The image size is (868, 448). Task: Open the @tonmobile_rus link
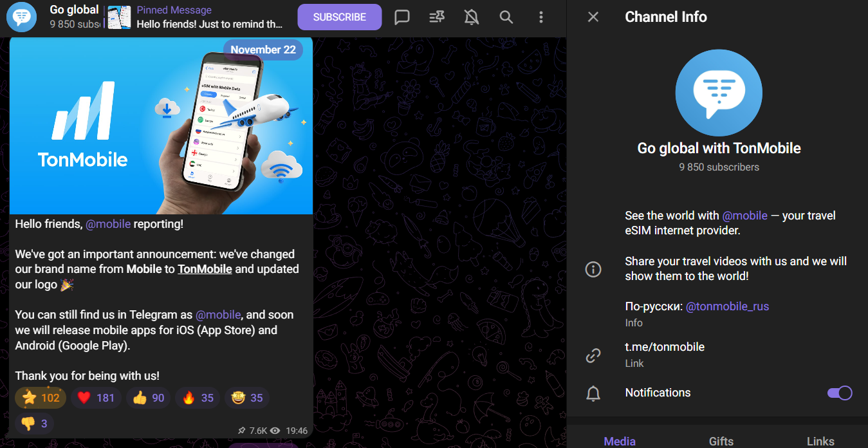point(727,306)
